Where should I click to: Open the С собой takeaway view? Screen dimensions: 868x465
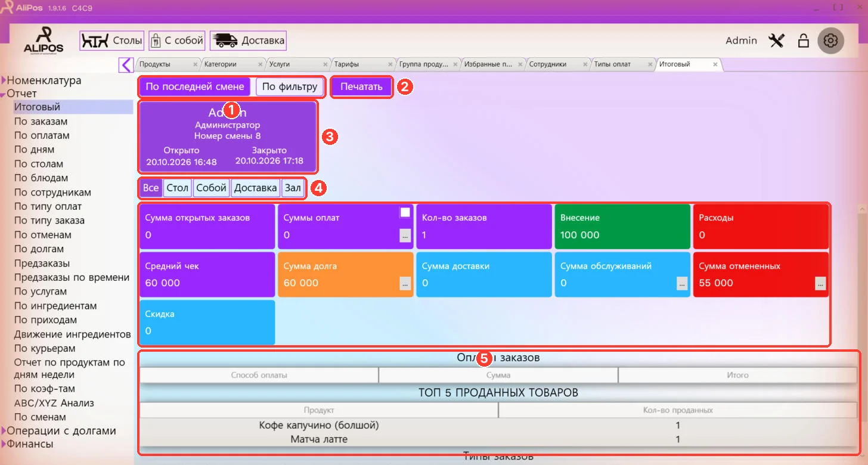[177, 41]
